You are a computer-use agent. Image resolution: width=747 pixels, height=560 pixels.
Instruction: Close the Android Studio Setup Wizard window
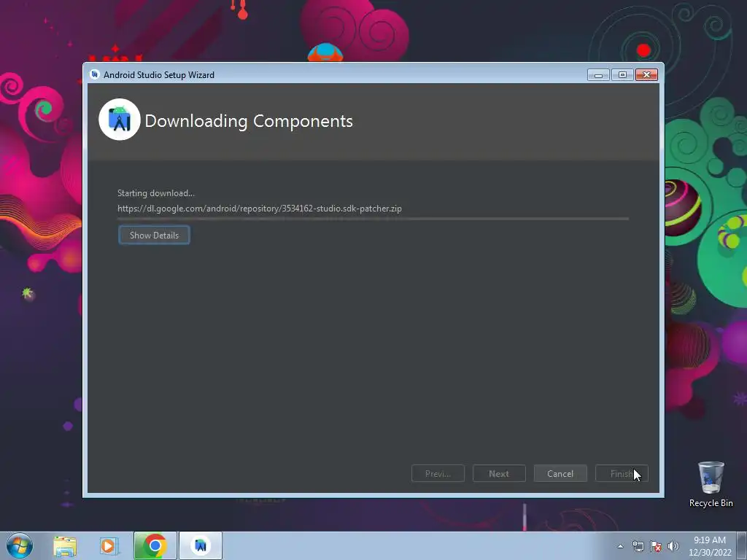click(x=646, y=75)
